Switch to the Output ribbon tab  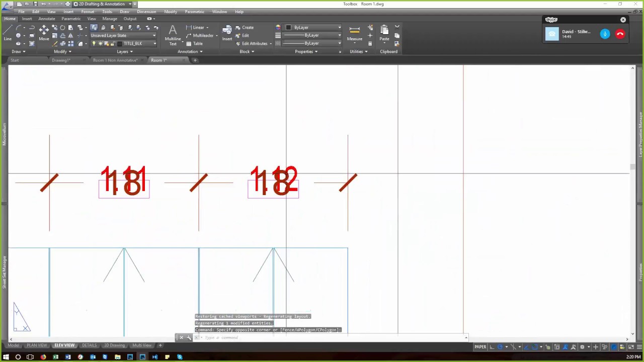(x=130, y=19)
